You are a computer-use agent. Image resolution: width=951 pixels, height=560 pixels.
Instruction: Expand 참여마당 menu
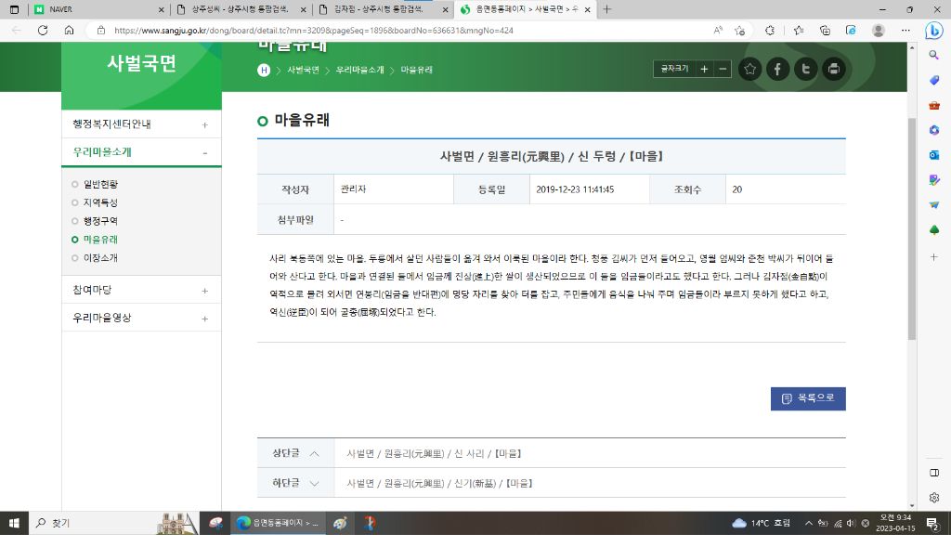205,292
